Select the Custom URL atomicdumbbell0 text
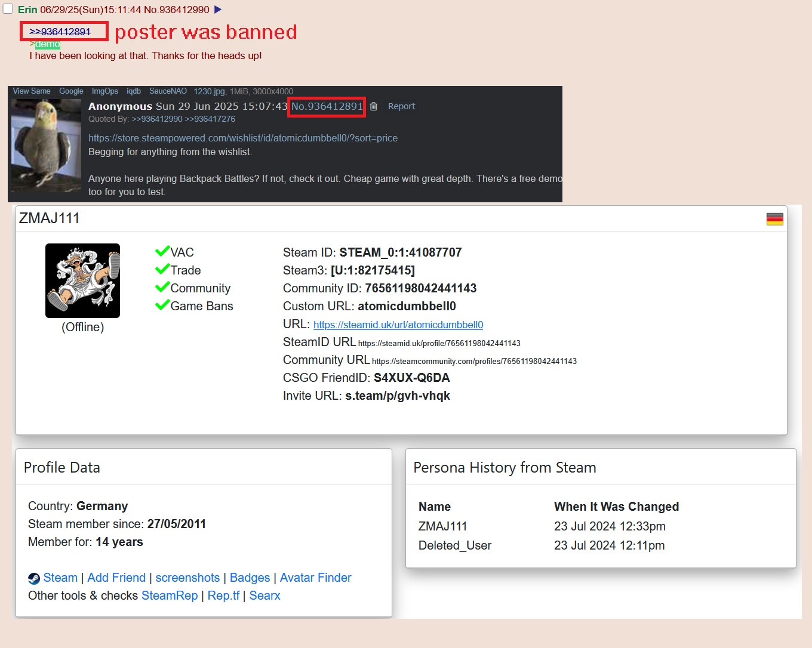 coord(407,306)
